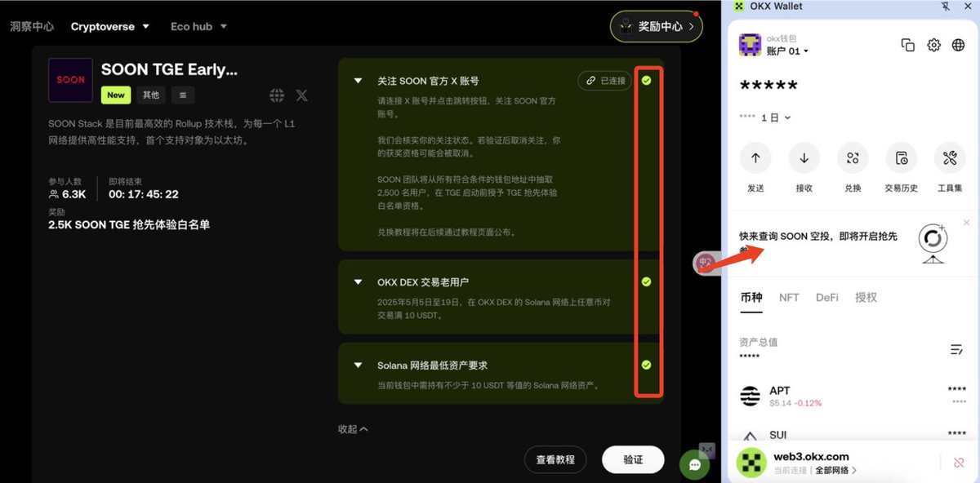Image resolution: width=980 pixels, height=483 pixels.
Task: Click the APT token logo
Action: (x=750, y=397)
